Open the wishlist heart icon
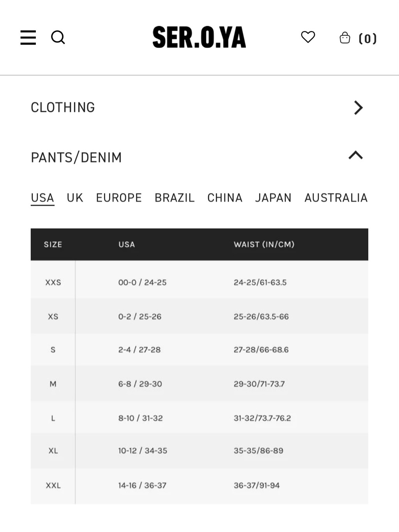This screenshot has width=399, height=532. (308, 37)
